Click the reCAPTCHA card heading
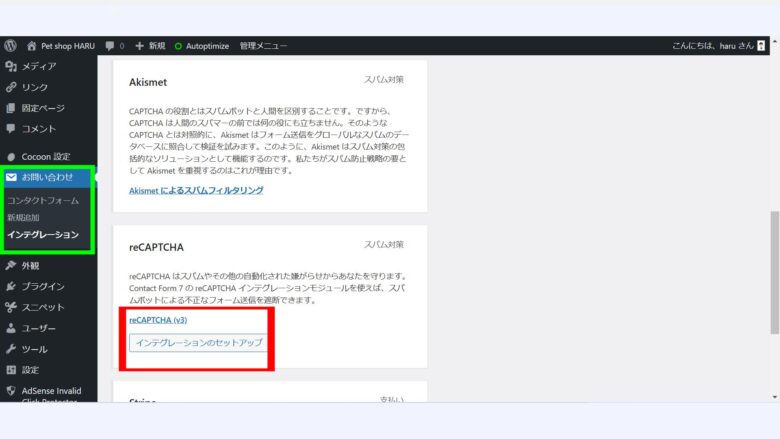Viewport: 780px width, 439px height. 156,247
